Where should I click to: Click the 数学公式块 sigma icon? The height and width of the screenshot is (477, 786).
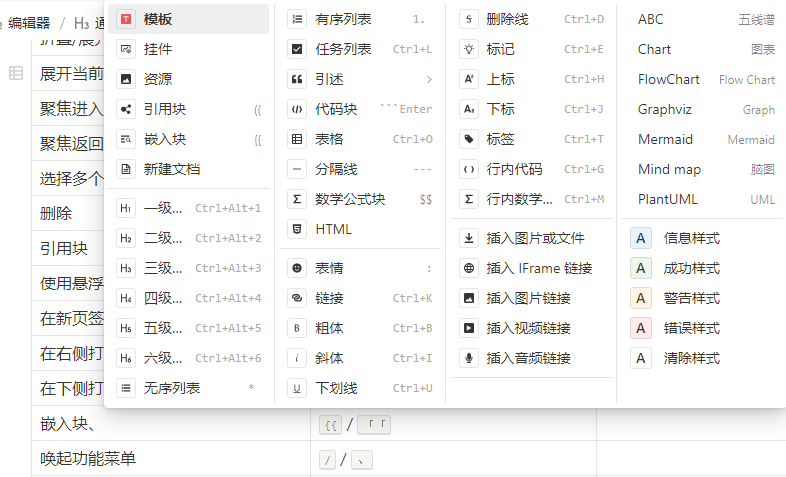click(297, 199)
